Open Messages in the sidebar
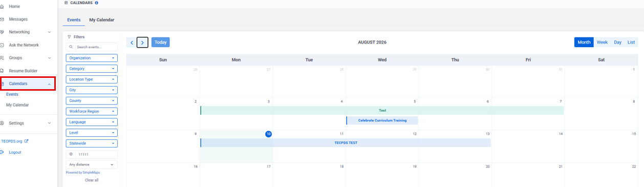The height and width of the screenshot is (187, 644). [x=18, y=19]
